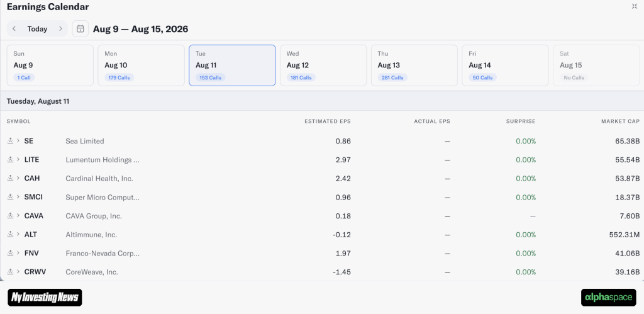The image size is (644, 314).
Task: Click the earnings icon beside SMCI
Action: point(11,197)
